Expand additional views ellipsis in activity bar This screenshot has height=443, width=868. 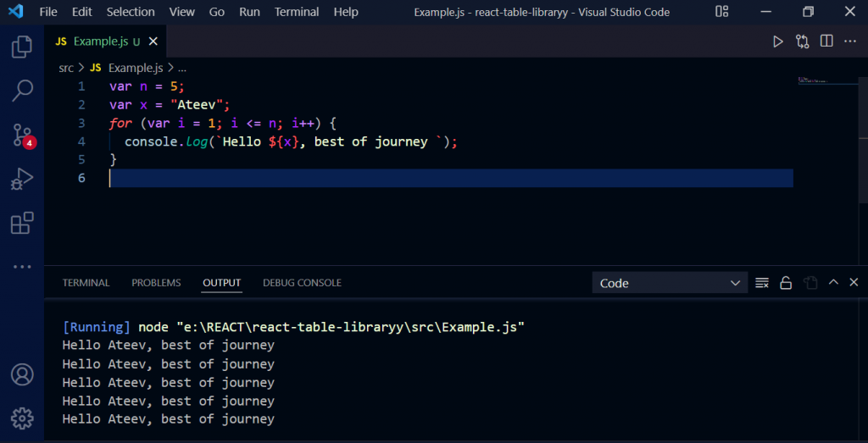pos(22,267)
